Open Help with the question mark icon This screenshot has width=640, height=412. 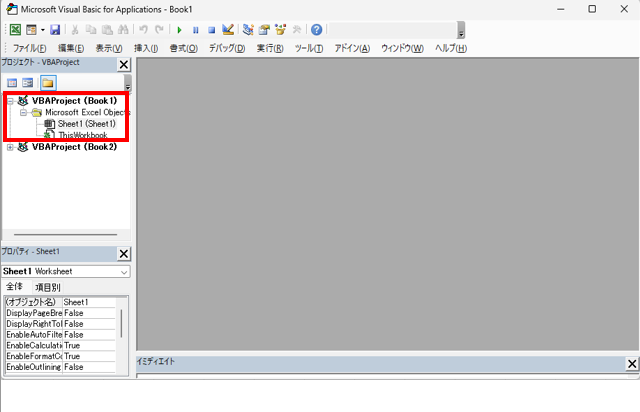pyautogui.click(x=316, y=30)
